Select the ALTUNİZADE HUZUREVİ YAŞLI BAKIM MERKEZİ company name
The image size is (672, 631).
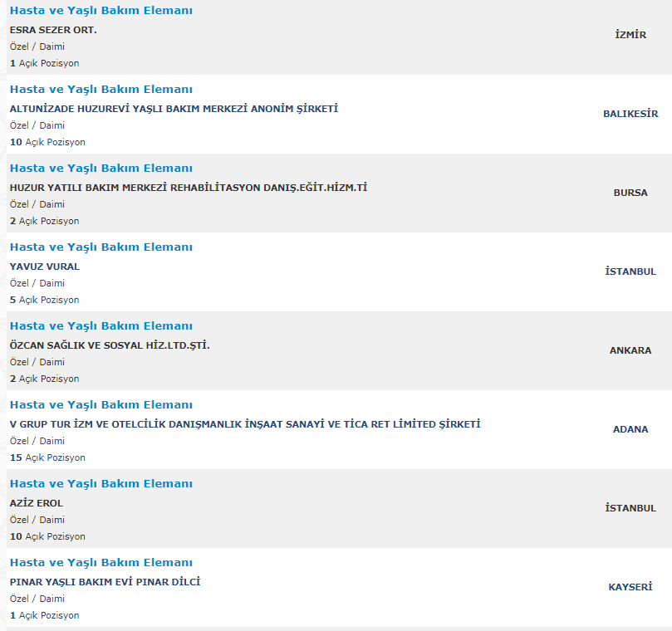click(174, 109)
